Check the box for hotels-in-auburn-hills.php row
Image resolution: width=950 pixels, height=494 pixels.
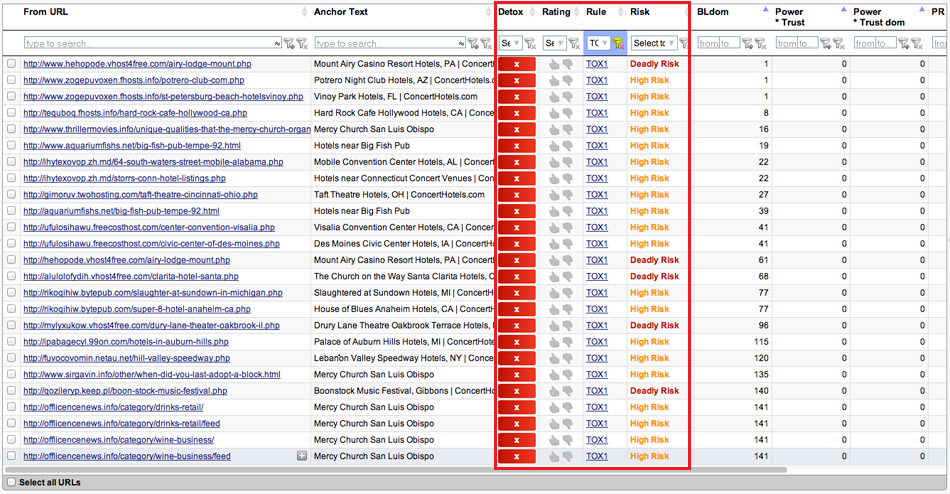(12, 342)
